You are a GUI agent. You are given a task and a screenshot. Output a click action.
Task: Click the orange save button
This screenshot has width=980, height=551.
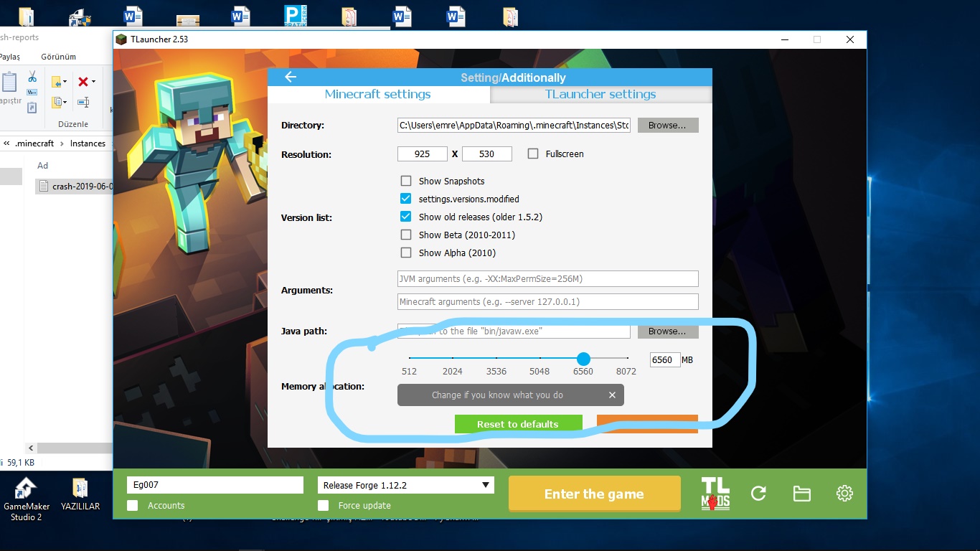(647, 424)
